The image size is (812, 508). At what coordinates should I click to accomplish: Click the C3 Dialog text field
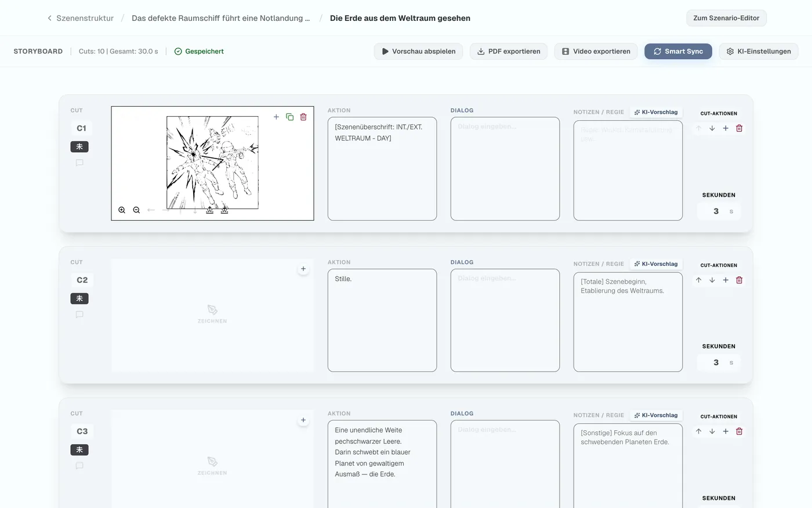tap(505, 464)
